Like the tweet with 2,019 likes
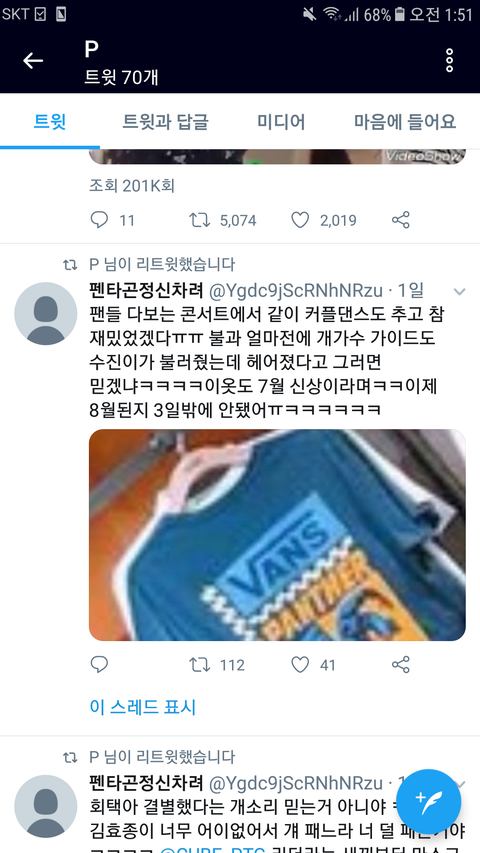480x853 pixels. (300, 220)
